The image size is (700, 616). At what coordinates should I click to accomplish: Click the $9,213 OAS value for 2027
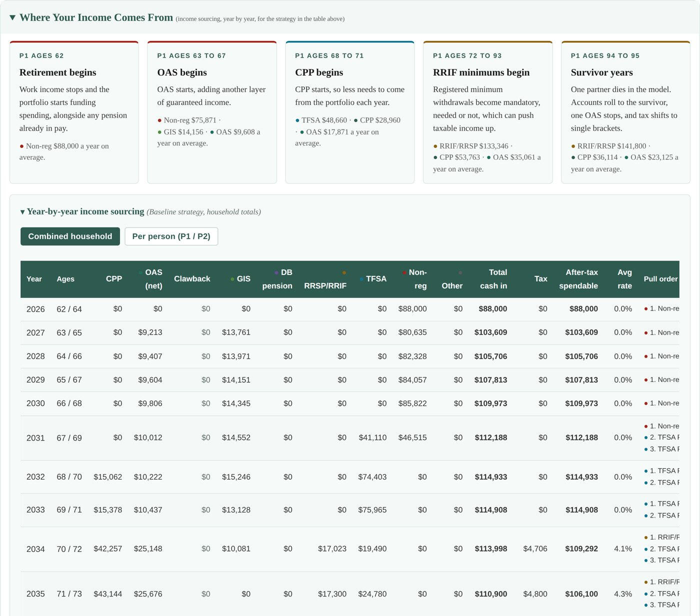150,332
